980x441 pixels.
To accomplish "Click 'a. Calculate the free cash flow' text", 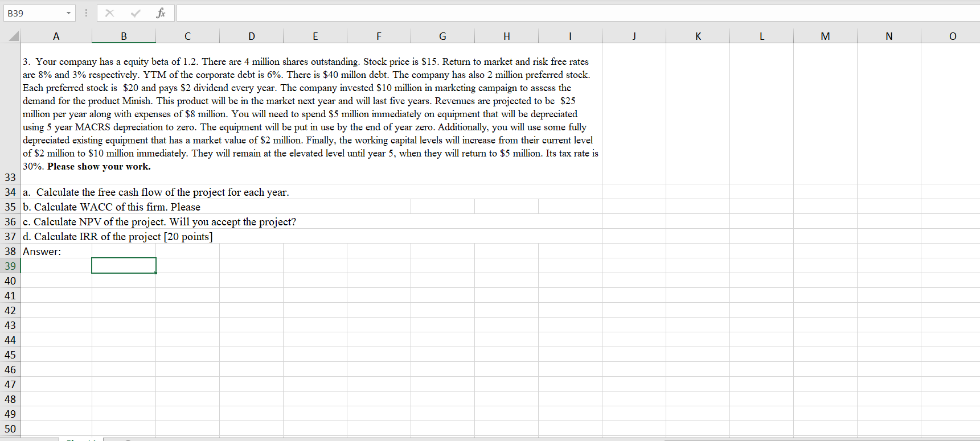I will coord(156,192).
